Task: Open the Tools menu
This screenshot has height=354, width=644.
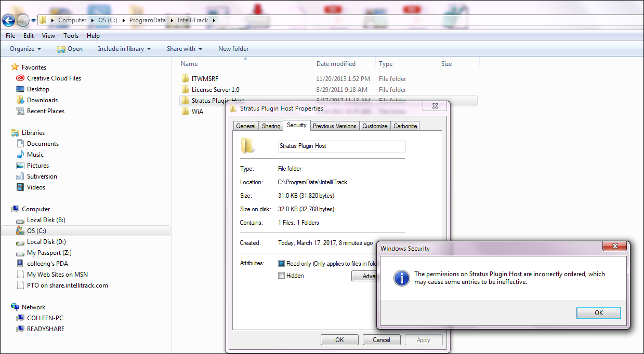Action: [x=71, y=36]
